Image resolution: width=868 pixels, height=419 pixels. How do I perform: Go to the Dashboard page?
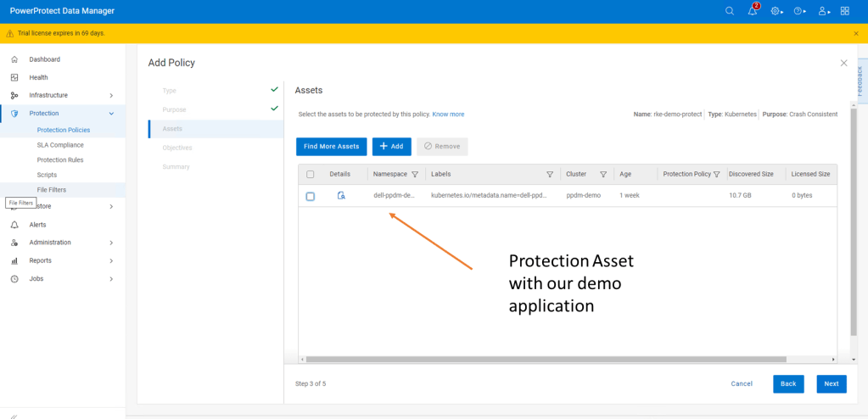[44, 59]
